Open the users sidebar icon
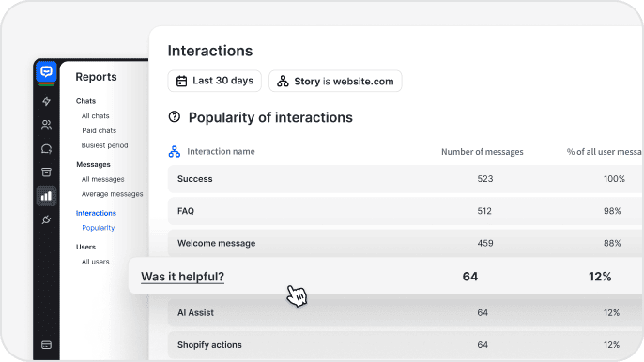The width and height of the screenshot is (644, 362). point(46,125)
